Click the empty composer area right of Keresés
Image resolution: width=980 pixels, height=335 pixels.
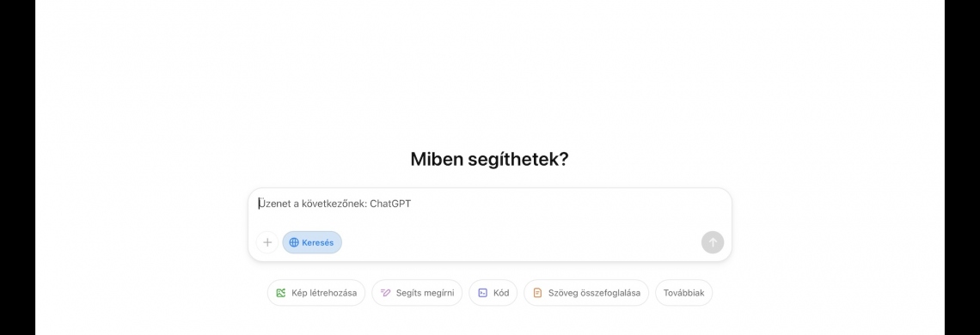click(521, 242)
